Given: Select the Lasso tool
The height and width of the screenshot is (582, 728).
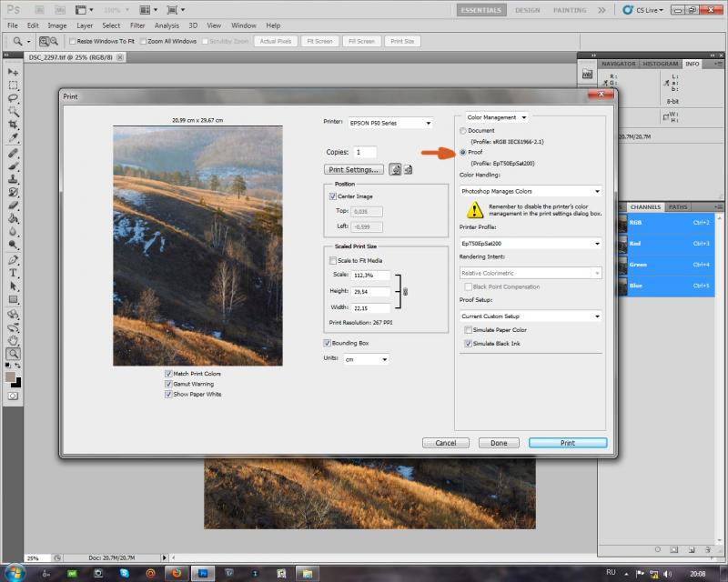Looking at the screenshot, I should (x=13, y=98).
